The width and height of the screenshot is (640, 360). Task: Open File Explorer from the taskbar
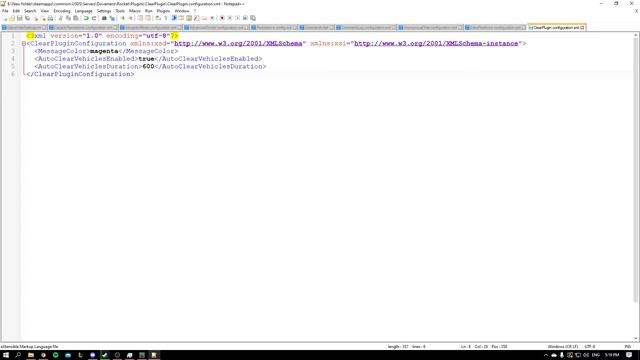click(31, 355)
